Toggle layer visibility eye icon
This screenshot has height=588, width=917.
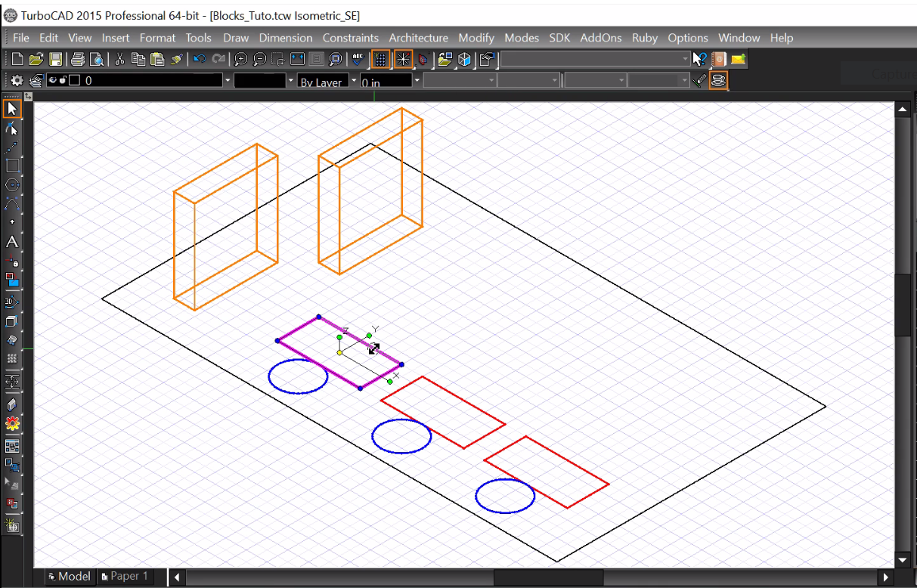52,79
